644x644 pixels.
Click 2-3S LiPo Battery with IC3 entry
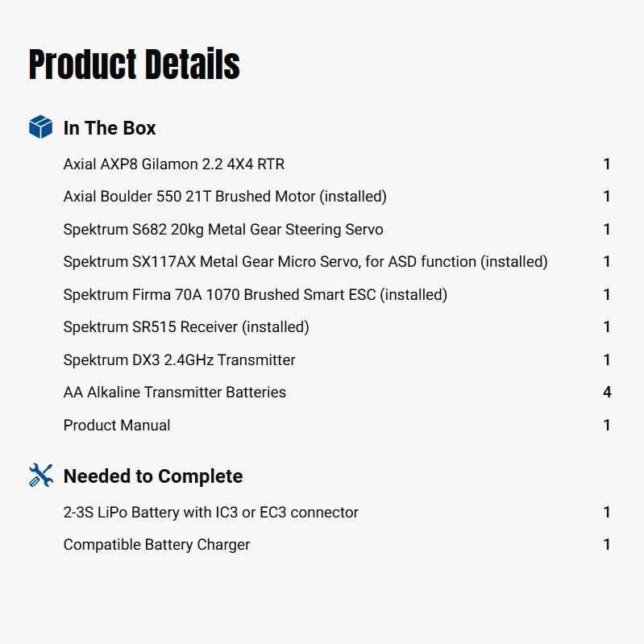pos(211,513)
